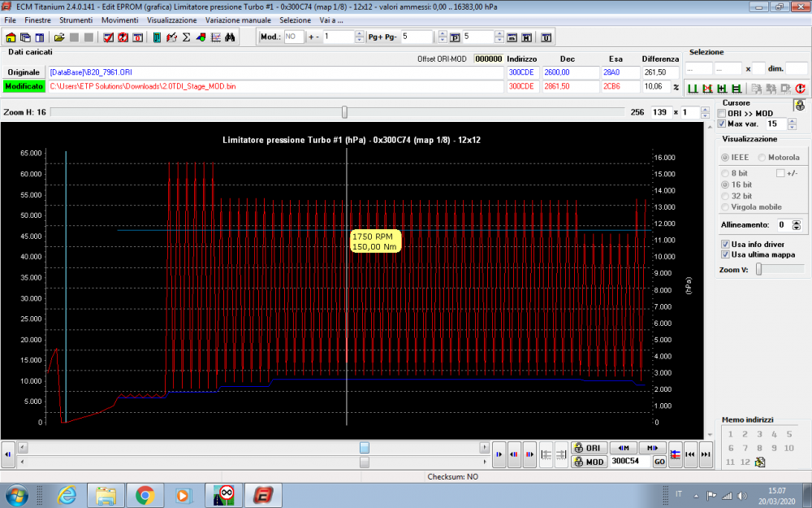The image size is (812, 508).
Task: Click previous map button with M
Action: pyautogui.click(x=624, y=447)
